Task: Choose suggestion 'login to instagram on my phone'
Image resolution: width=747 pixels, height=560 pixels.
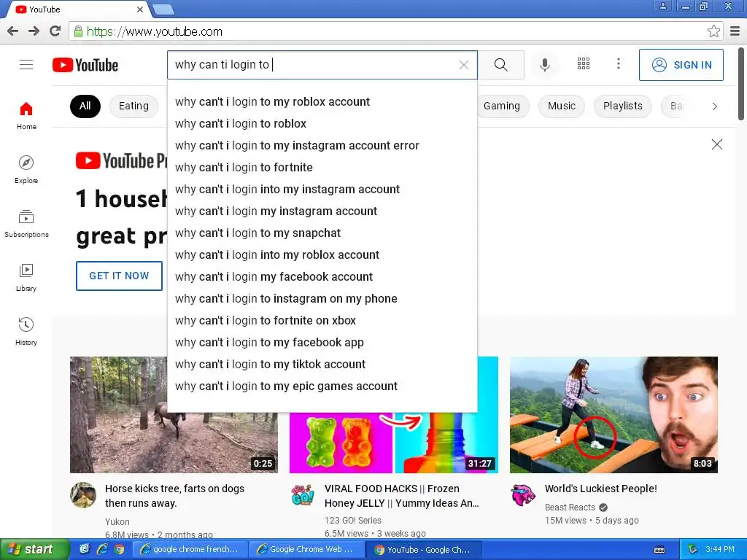Action: coord(322,299)
